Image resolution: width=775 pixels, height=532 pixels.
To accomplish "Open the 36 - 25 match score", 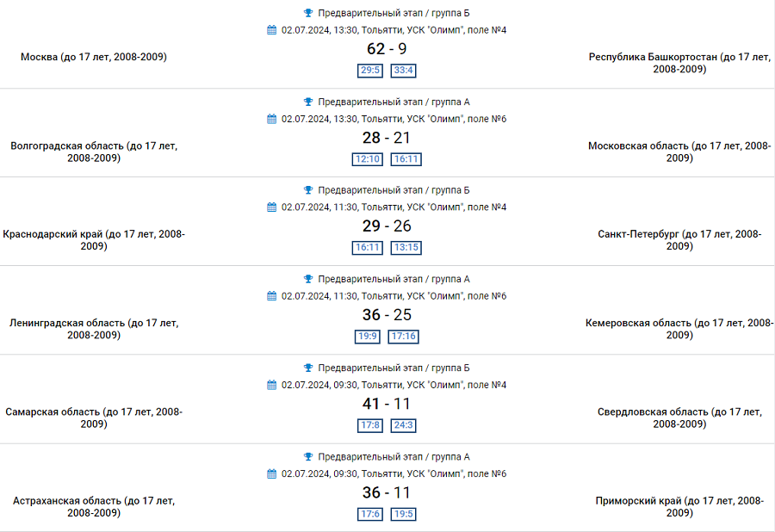I will [x=387, y=315].
